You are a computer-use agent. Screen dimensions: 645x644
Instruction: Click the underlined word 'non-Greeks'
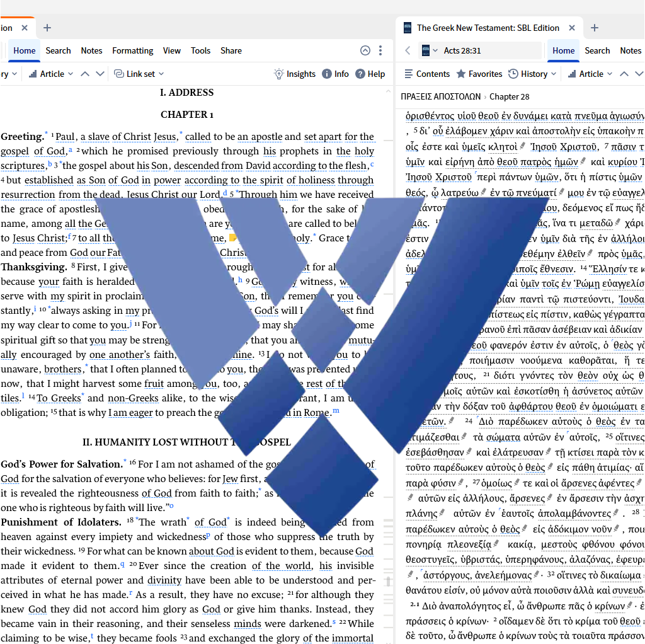click(134, 398)
